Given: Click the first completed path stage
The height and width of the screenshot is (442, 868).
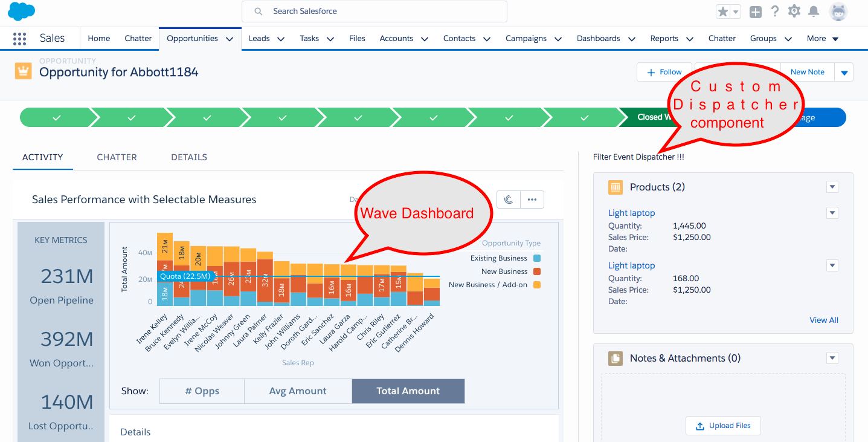Looking at the screenshot, I should tap(56, 117).
